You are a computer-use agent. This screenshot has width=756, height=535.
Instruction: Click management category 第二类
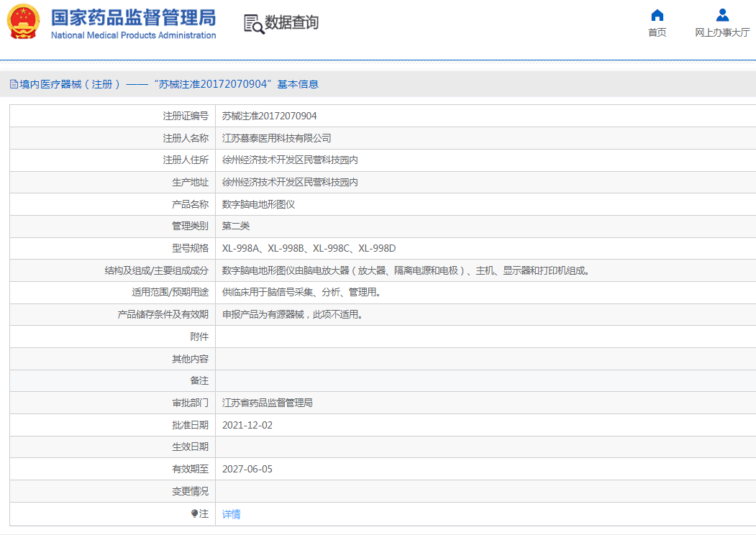pos(236,226)
